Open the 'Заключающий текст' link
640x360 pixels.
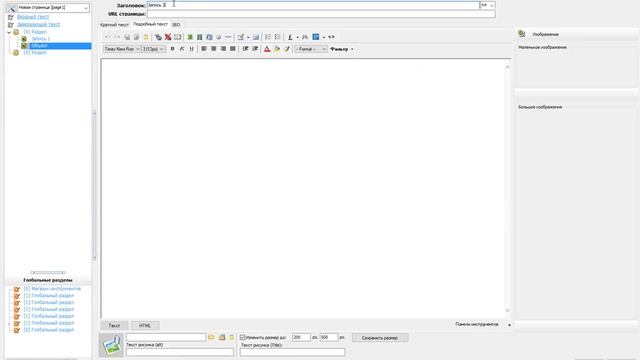[38, 24]
